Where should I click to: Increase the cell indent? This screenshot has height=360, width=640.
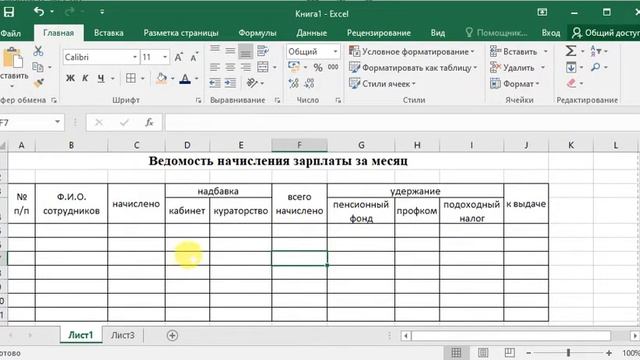pos(230,83)
